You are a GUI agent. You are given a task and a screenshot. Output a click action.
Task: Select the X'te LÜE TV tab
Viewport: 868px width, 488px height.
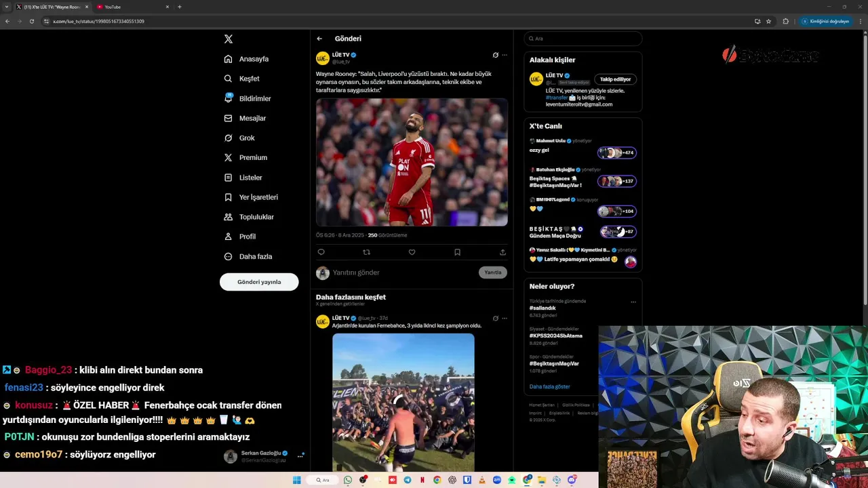point(52,7)
